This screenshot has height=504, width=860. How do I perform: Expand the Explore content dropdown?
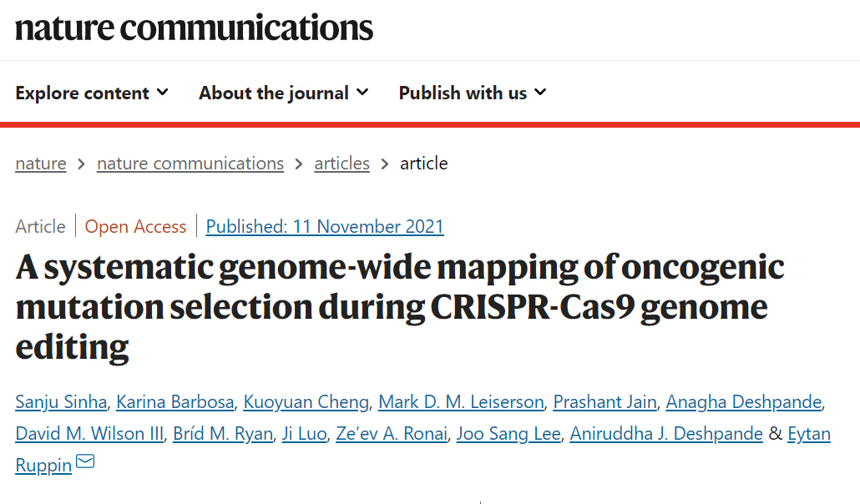coord(92,93)
